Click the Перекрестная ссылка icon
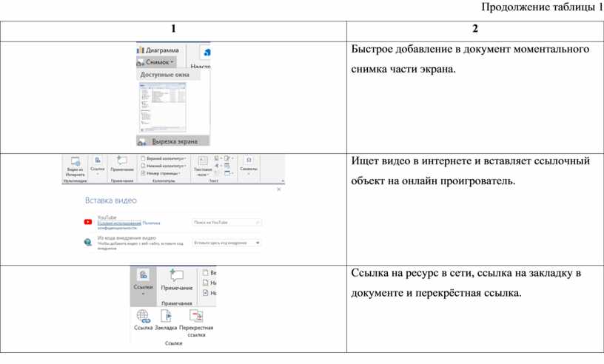Screen dimensions: 604x364 pyautogui.click(x=196, y=316)
